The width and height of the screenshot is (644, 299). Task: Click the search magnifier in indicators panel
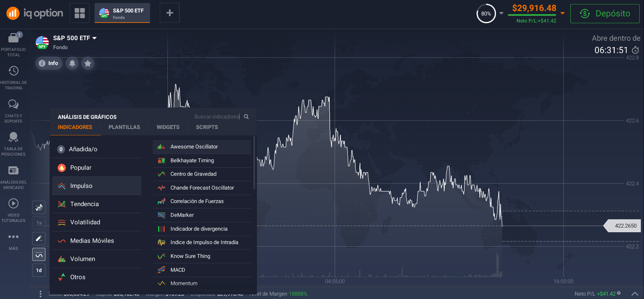pyautogui.click(x=246, y=117)
